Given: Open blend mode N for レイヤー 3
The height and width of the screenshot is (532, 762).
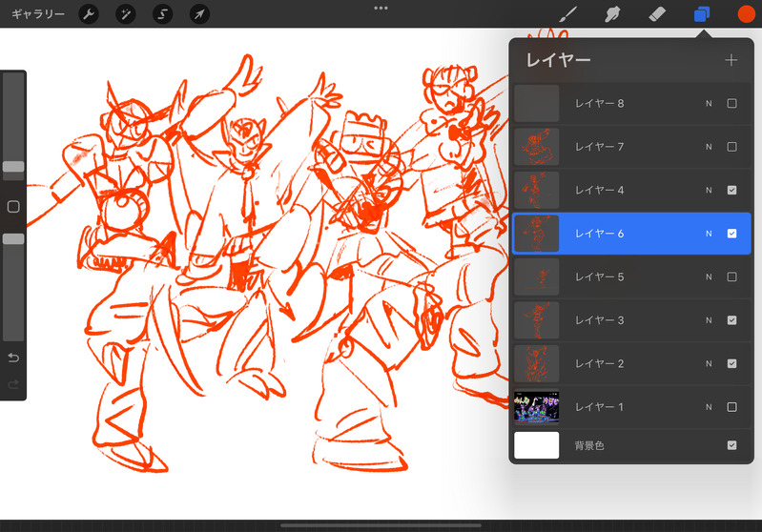Looking at the screenshot, I should coord(709,320).
